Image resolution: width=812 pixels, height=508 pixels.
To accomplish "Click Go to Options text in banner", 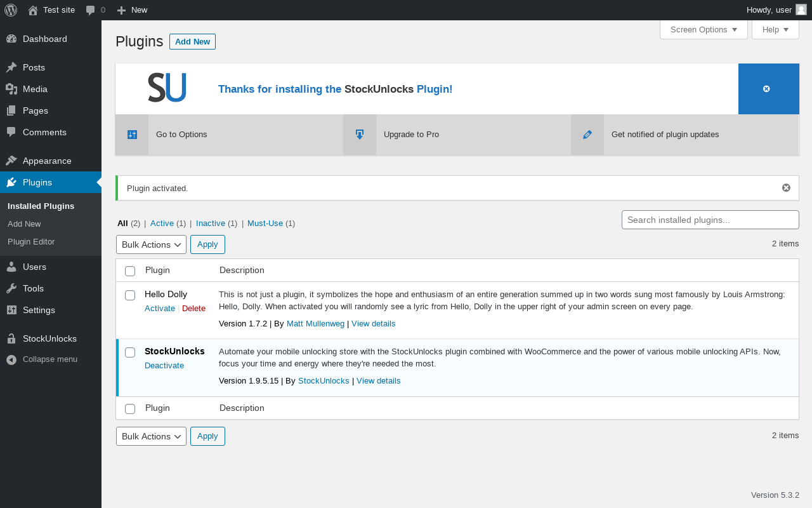I will click(181, 135).
